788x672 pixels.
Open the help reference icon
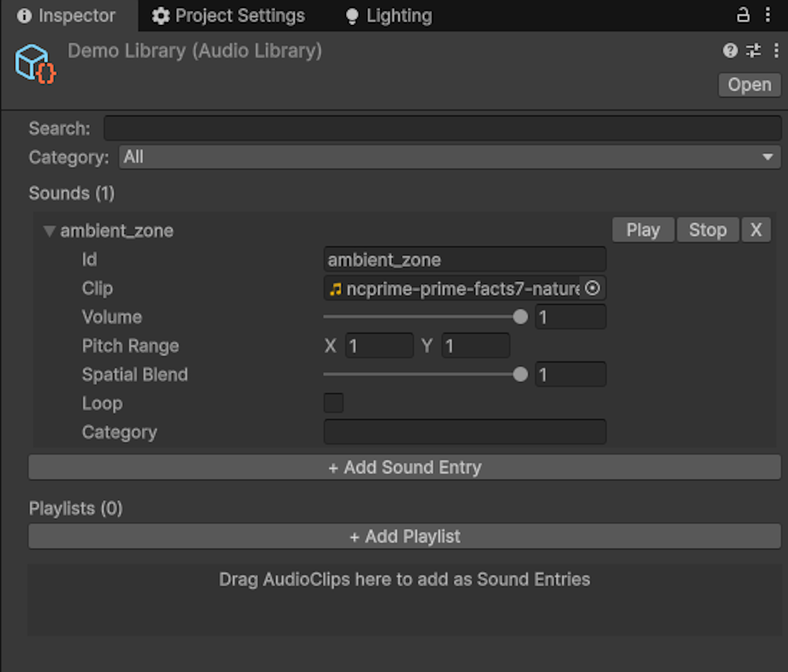[730, 51]
